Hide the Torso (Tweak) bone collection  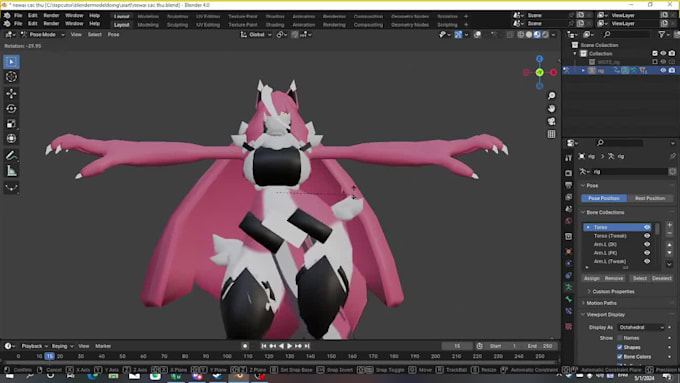click(647, 236)
